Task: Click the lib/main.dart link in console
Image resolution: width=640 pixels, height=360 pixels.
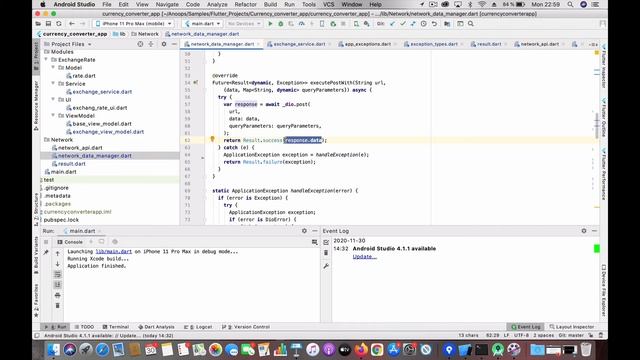Action: coord(113,252)
